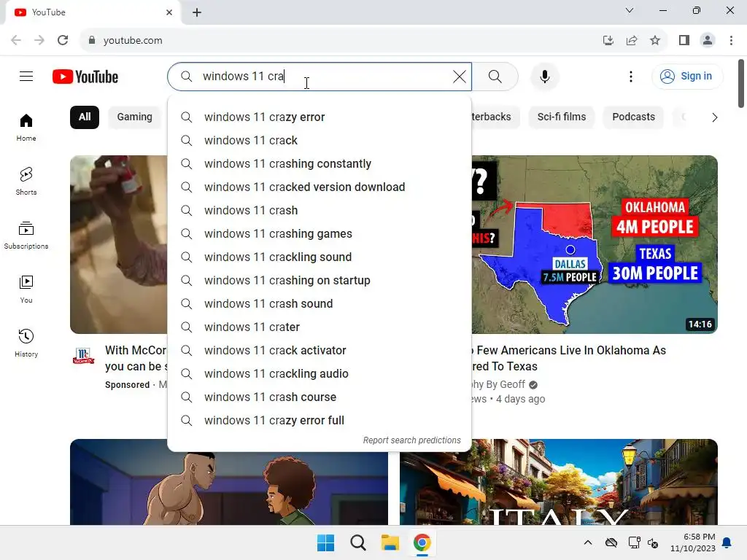
Task: Open a new browser tab
Action: [x=197, y=12]
